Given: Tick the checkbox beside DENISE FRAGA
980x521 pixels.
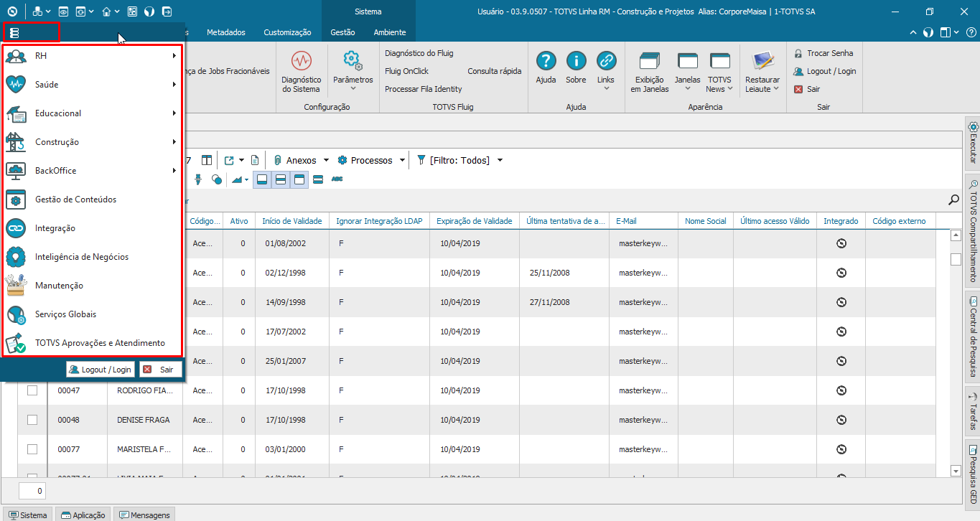Looking at the screenshot, I should point(32,420).
